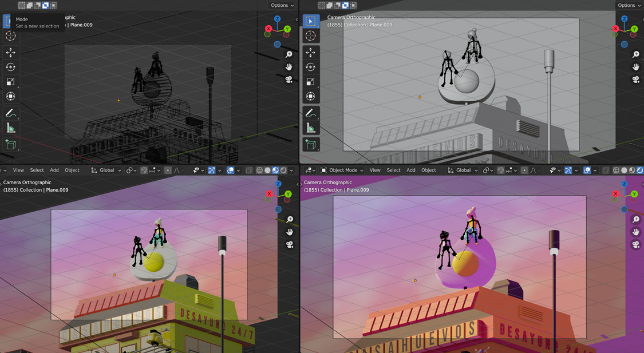Screen dimensions: 644x353
Task: Toggle viewport overlays in bottom-left header
Action: [x=230, y=170]
